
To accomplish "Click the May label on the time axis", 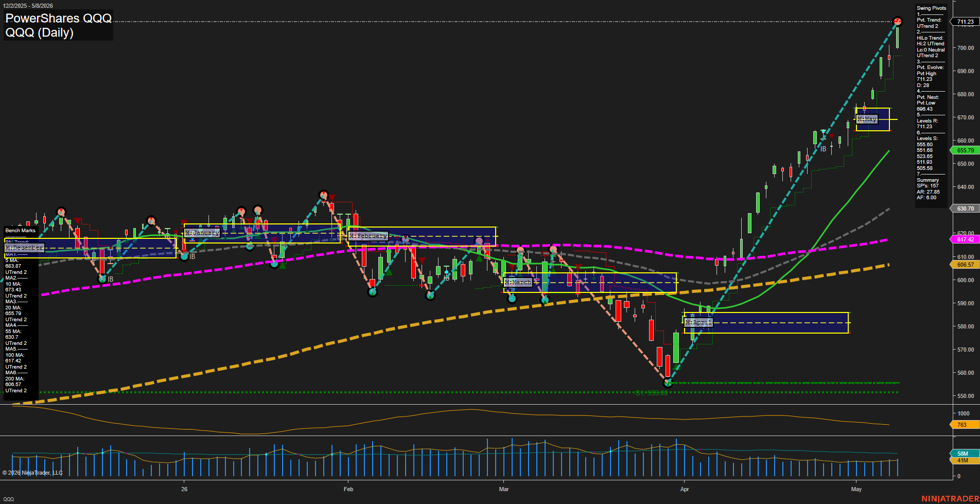I will click(856, 489).
